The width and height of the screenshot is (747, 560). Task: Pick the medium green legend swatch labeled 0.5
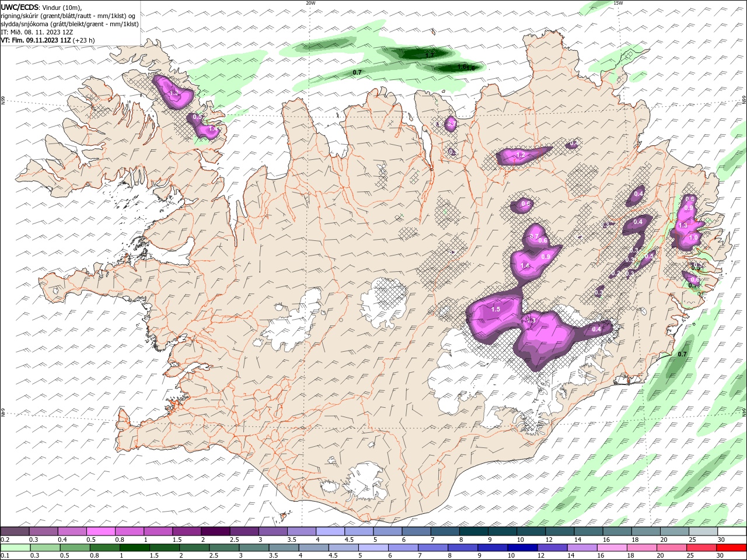coord(75,548)
